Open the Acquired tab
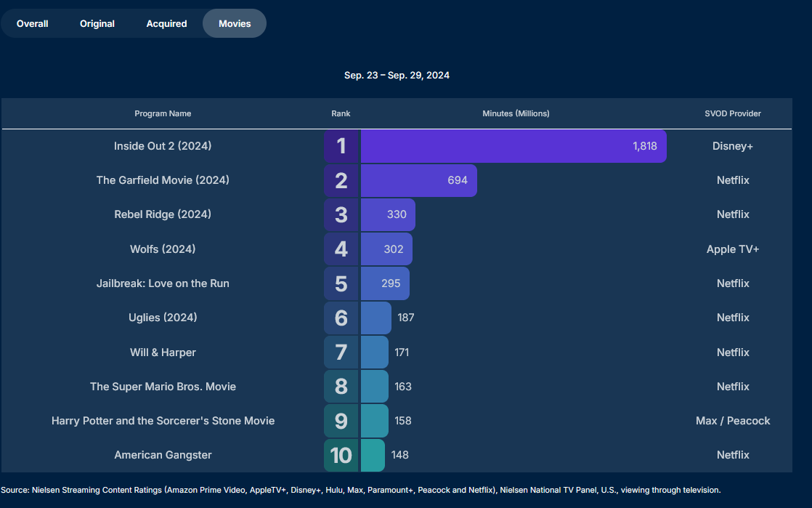This screenshot has height=508, width=812. pyautogui.click(x=166, y=23)
